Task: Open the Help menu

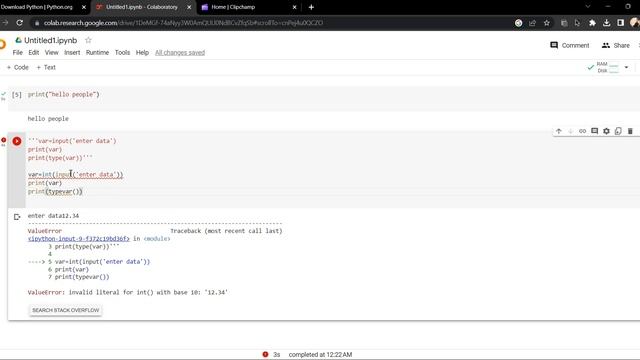Action: click(142, 52)
